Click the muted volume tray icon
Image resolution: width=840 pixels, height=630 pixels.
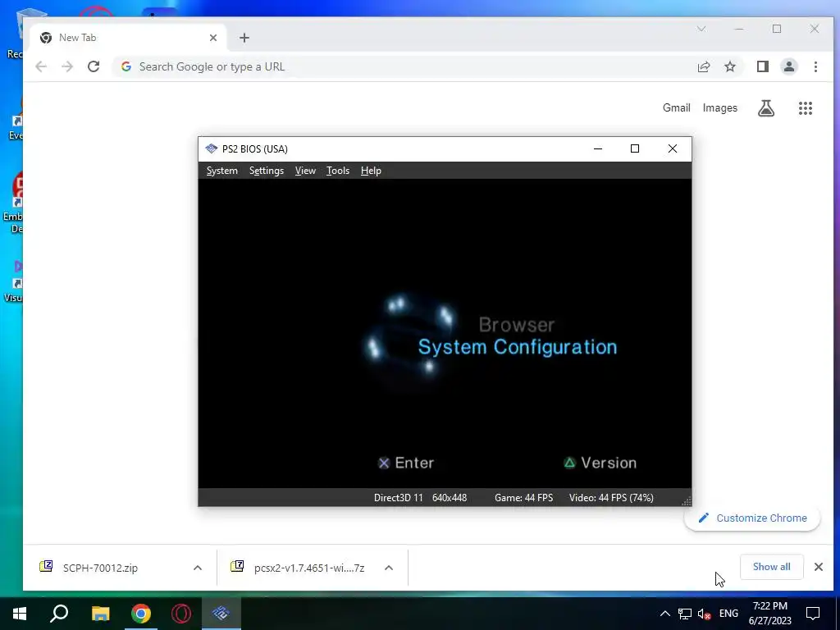pos(704,614)
